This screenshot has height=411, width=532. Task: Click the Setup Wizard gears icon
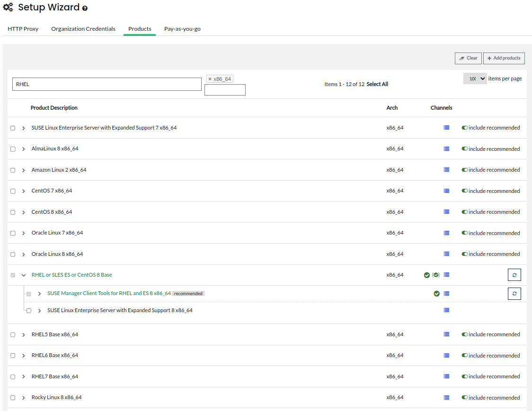pos(8,7)
